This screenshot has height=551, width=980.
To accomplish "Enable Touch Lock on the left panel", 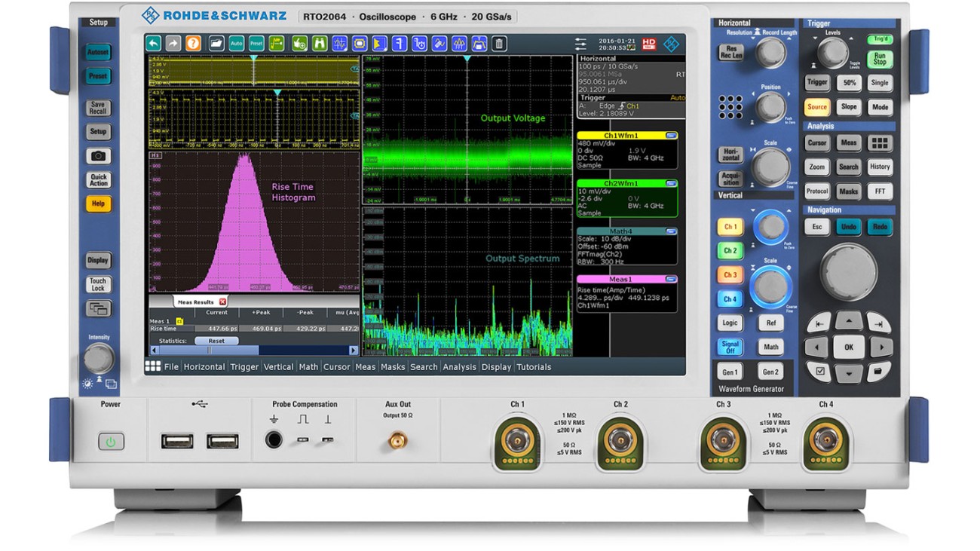I will click(x=98, y=283).
